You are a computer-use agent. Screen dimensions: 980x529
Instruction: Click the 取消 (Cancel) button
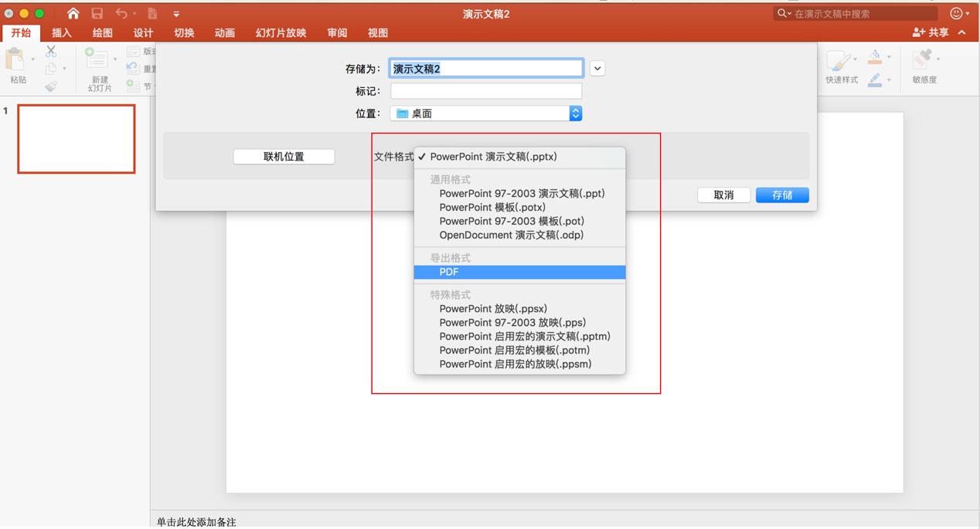[x=723, y=195]
